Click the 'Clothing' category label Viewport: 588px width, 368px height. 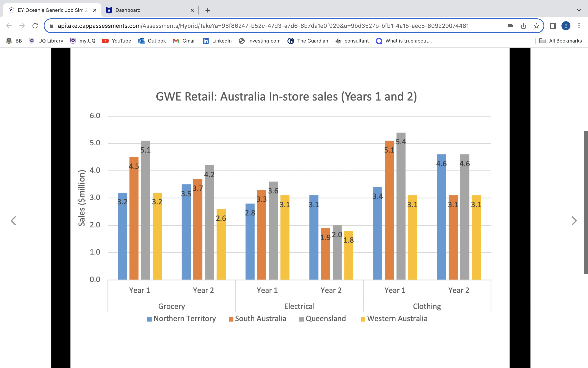point(427,306)
